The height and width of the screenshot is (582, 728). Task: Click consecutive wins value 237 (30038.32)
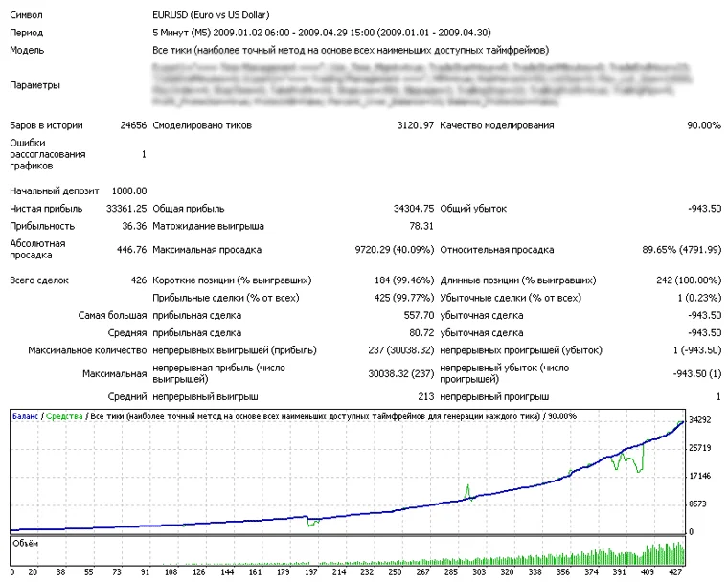tap(401, 350)
